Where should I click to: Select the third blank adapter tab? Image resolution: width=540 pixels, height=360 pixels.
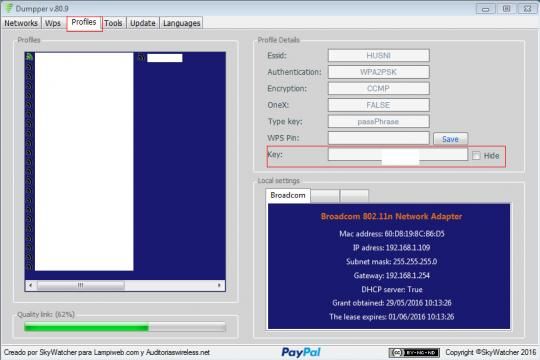(x=354, y=196)
